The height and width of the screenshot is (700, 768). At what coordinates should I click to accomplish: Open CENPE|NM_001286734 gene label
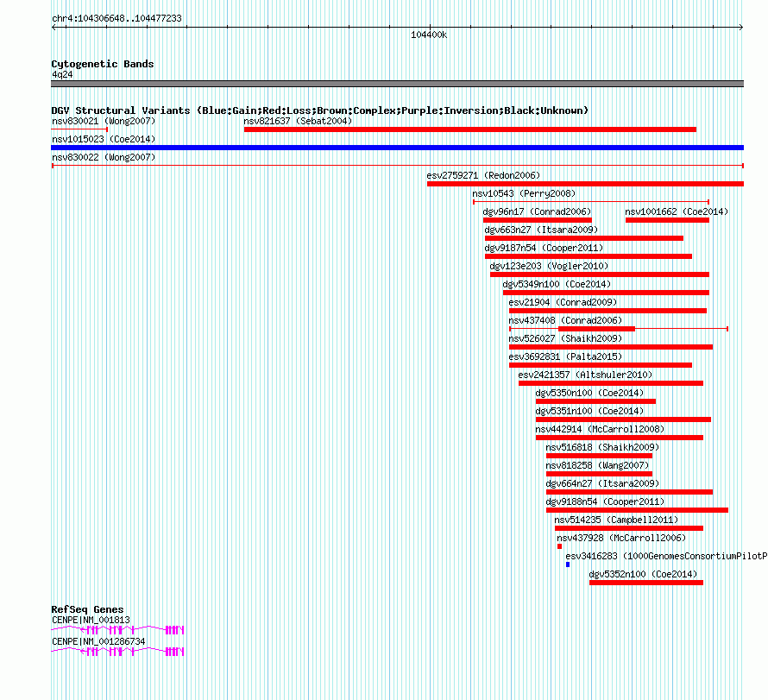[x=98, y=641]
